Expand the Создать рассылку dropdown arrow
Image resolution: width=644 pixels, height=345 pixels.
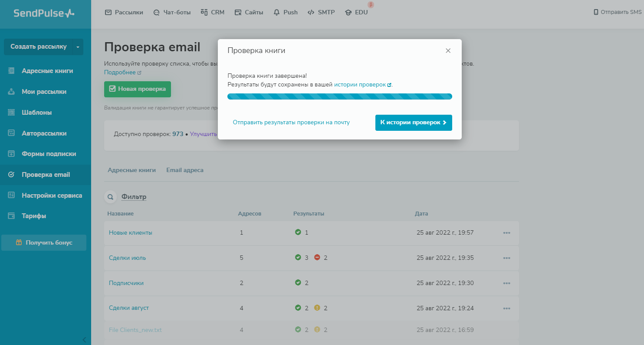click(78, 47)
